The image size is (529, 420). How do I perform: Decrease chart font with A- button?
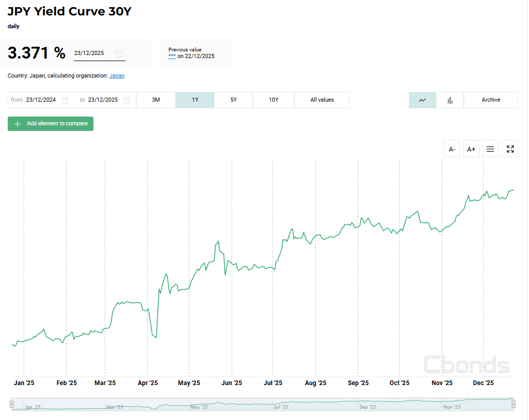click(452, 149)
